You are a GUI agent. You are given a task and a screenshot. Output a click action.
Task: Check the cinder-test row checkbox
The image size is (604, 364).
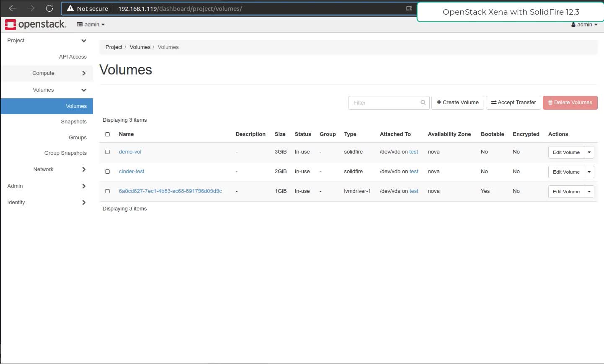click(x=108, y=172)
